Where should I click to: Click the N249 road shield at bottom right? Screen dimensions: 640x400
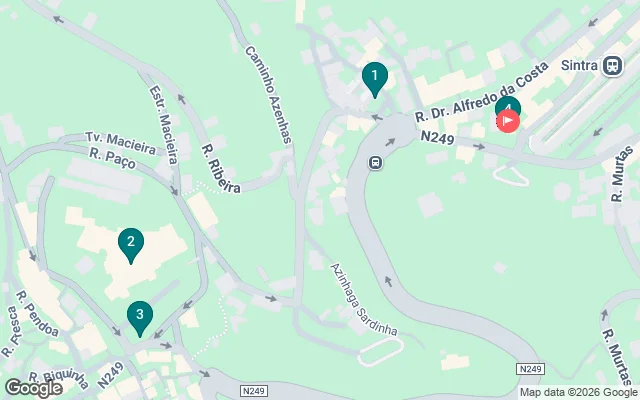pyautogui.click(x=530, y=369)
